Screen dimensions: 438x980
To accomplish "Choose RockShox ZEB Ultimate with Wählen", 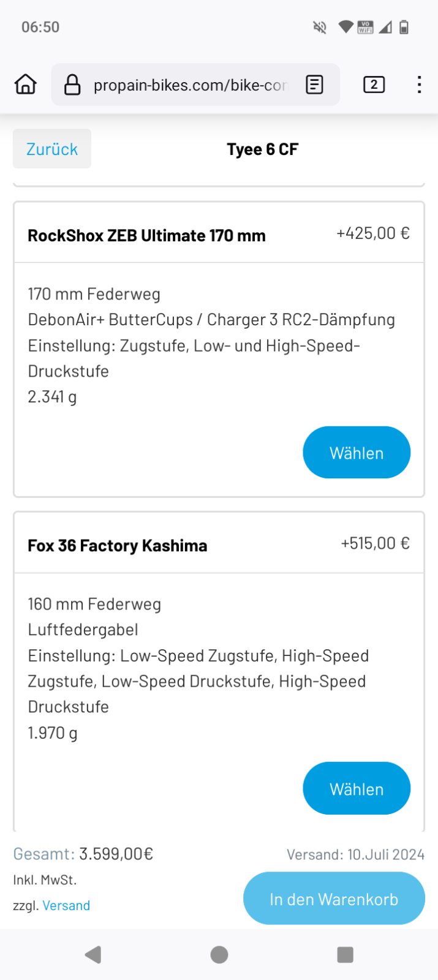I will coord(357,453).
